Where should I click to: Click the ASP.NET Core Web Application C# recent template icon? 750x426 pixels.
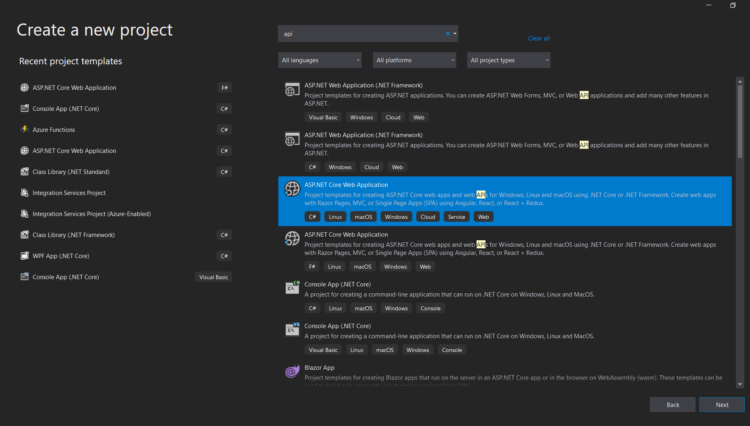pos(24,151)
